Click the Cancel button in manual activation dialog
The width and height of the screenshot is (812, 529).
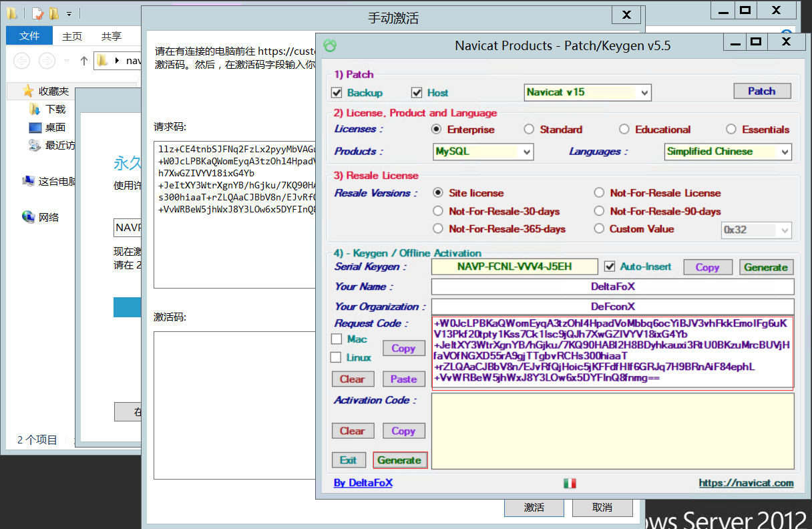[602, 508]
